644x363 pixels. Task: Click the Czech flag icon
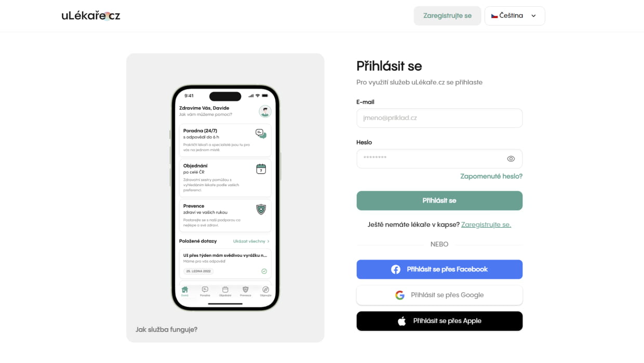click(x=494, y=16)
